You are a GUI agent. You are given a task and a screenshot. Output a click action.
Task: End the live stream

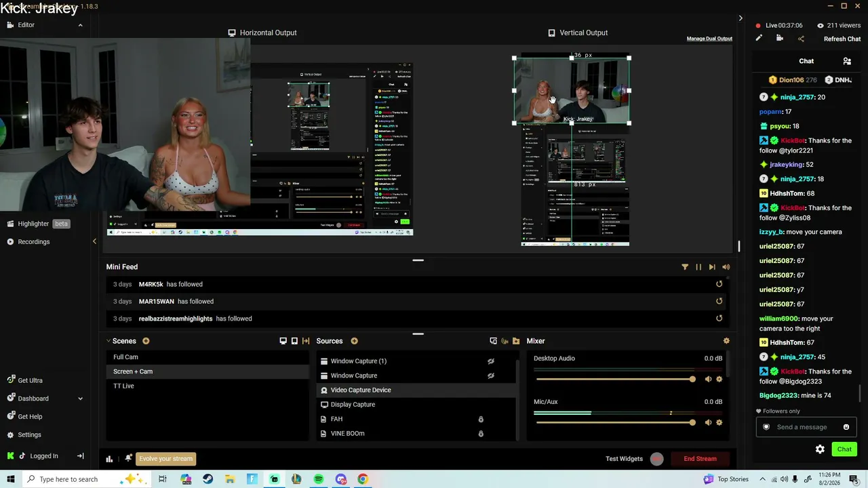click(700, 459)
